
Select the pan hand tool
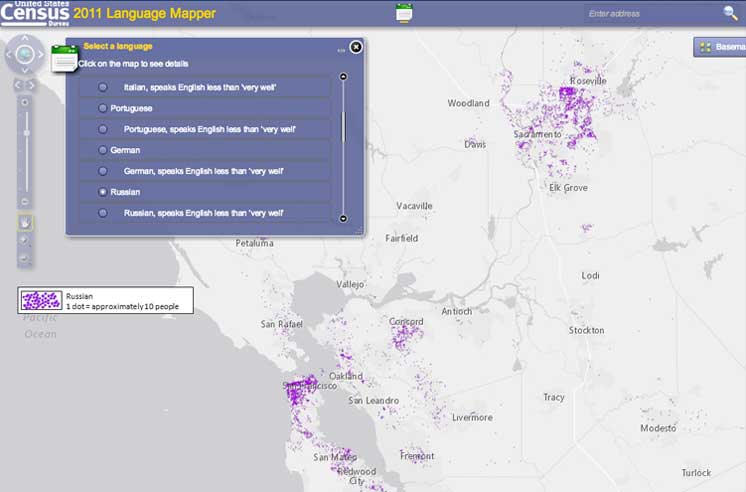[x=25, y=223]
